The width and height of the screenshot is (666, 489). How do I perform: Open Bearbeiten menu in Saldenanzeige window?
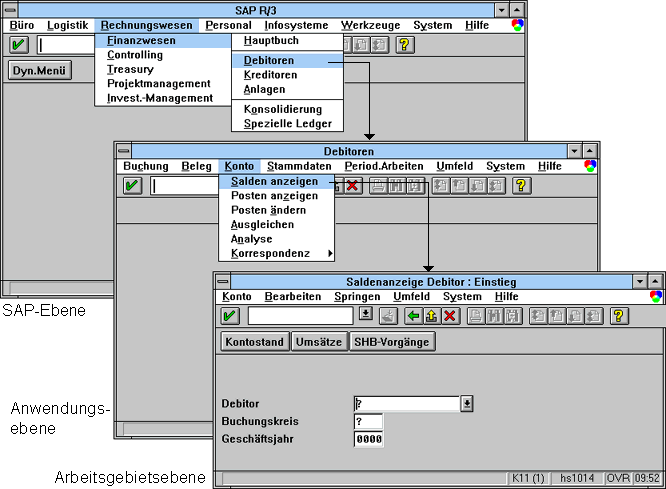click(x=293, y=297)
